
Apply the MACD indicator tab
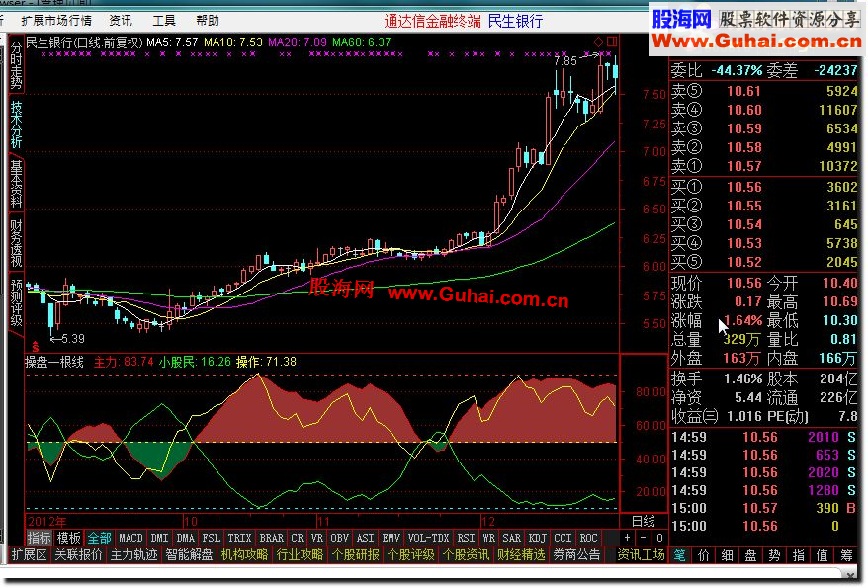(130, 538)
